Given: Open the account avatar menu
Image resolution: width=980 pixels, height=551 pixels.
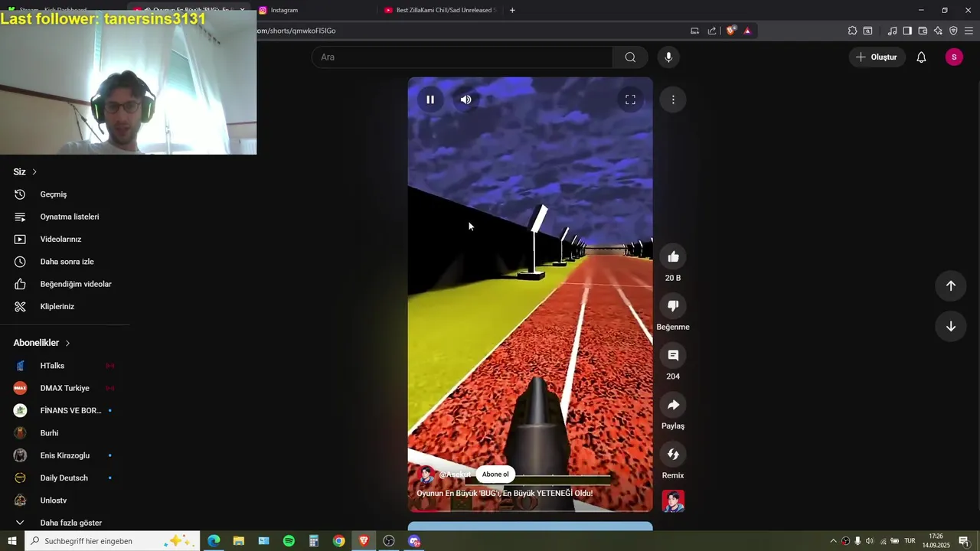Looking at the screenshot, I should (954, 57).
